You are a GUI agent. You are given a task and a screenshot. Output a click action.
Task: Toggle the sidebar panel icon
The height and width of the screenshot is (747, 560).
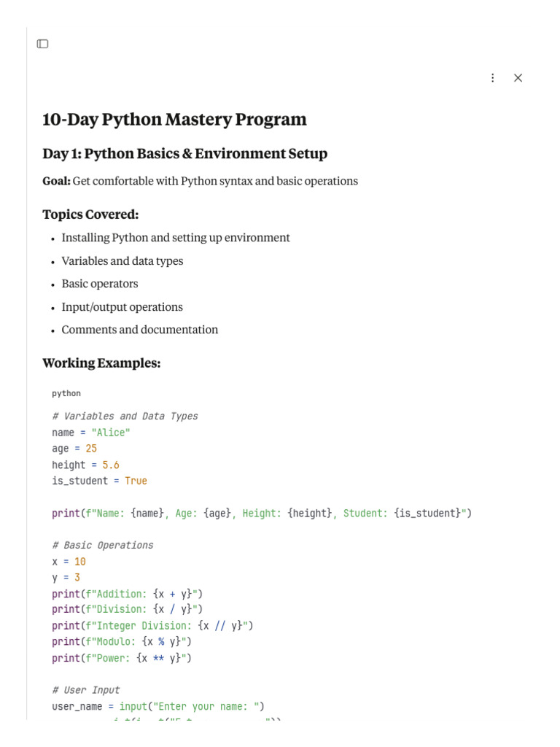42,44
